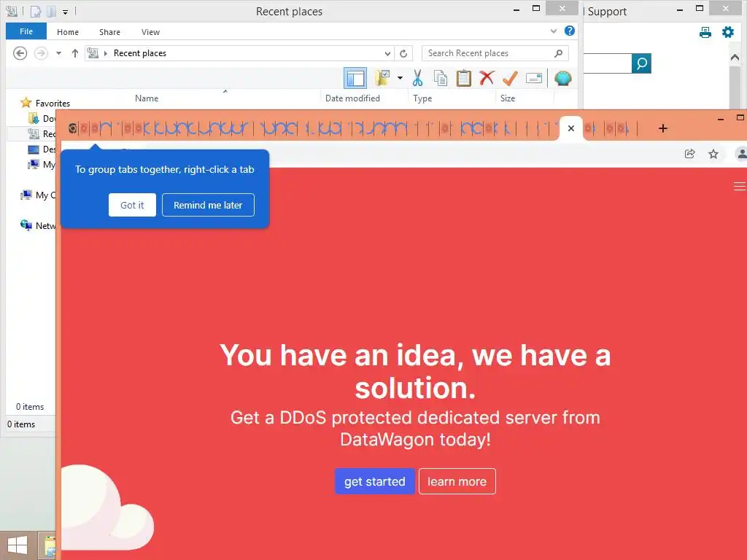Screen dimensions: 747x560
Task: Click the search button in Support window
Action: tap(641, 63)
